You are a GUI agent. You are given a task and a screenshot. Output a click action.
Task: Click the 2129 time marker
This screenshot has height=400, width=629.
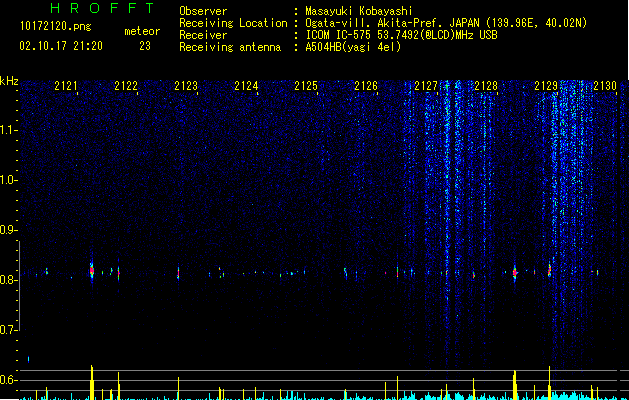[546, 86]
